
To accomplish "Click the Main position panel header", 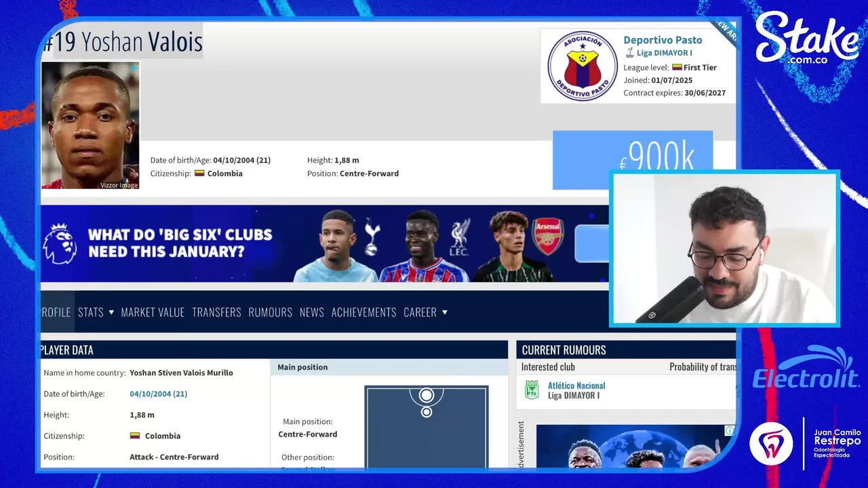I will [389, 367].
